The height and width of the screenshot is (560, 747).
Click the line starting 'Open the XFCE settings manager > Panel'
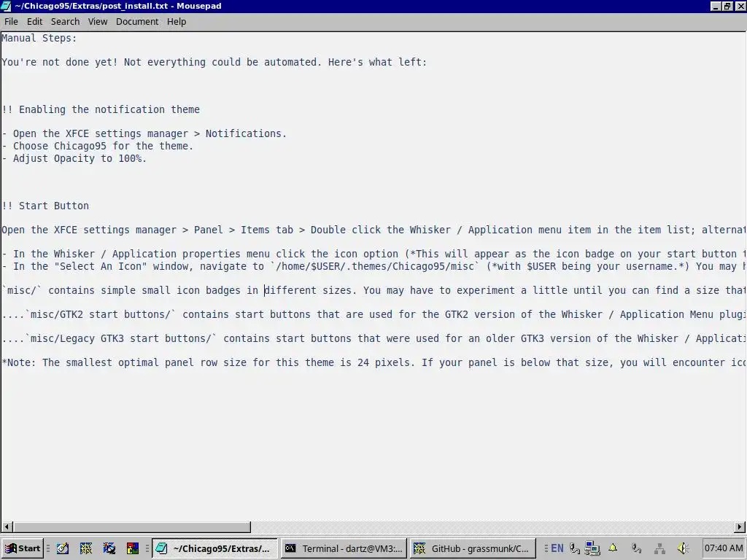click(373, 230)
